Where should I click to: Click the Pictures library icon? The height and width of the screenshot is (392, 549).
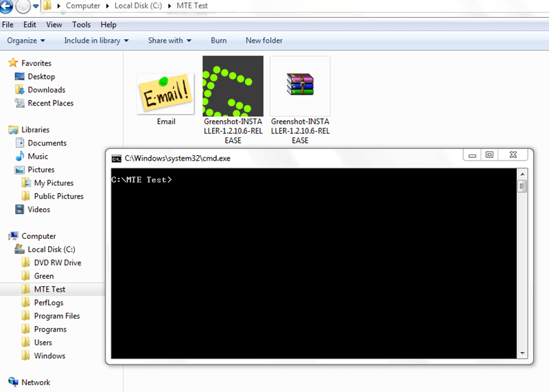point(20,170)
